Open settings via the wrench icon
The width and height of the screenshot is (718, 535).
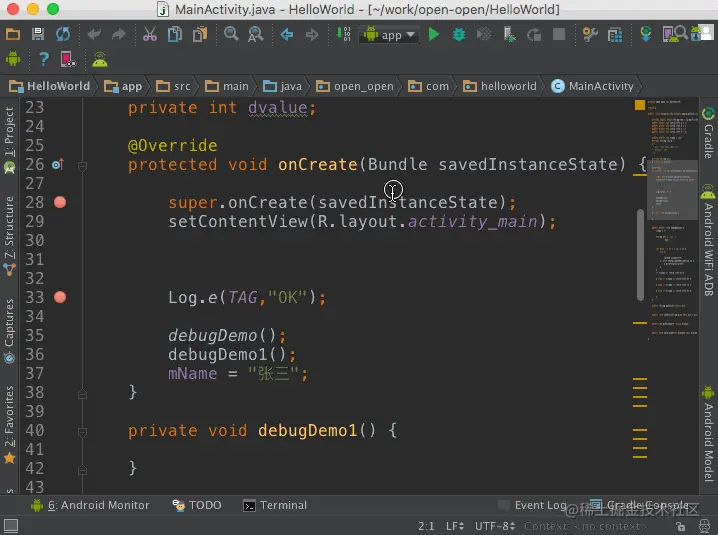[590, 34]
